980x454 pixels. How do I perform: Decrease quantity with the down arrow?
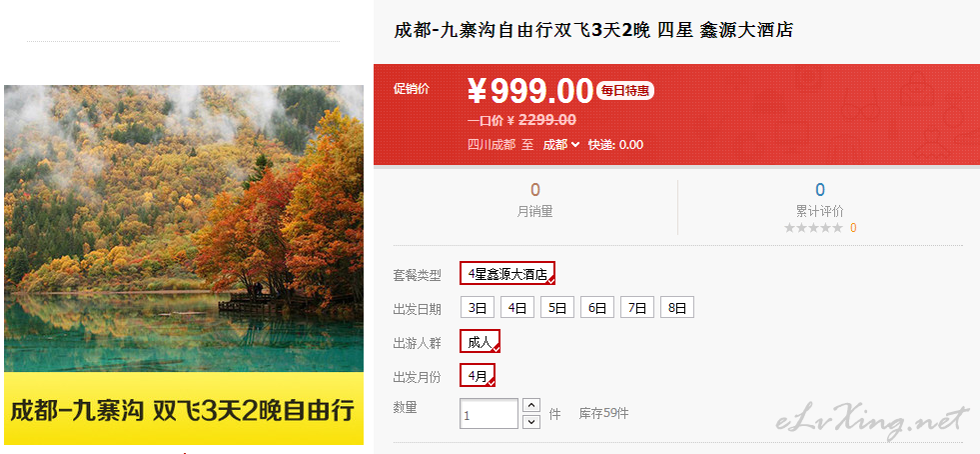point(530,421)
